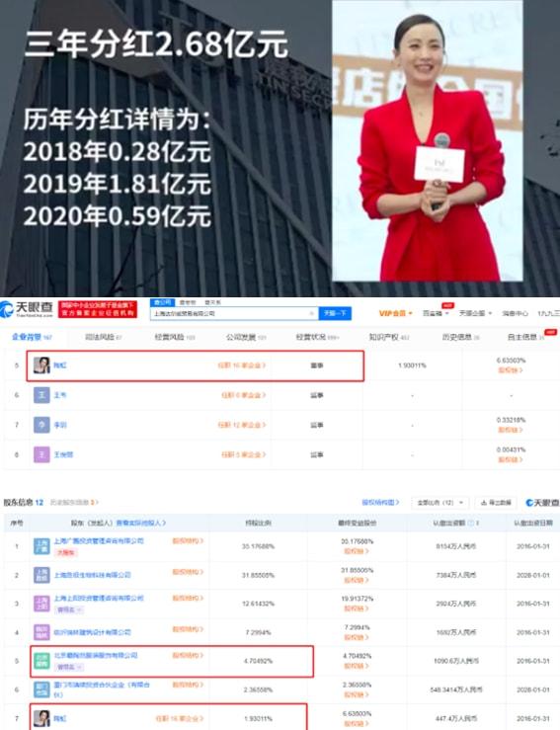This screenshot has width=560, height=730.
Task: Expand the grey tag chevron under shareholder 3
Action: (80, 609)
